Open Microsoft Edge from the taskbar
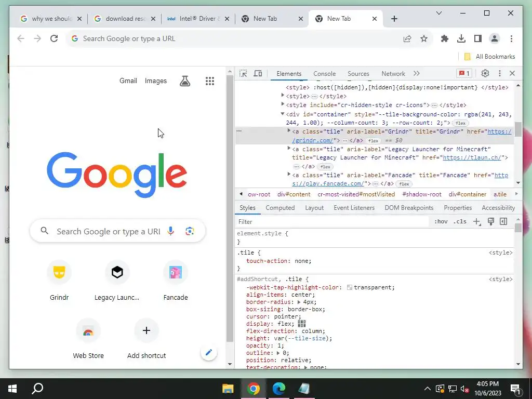 [x=278, y=389]
